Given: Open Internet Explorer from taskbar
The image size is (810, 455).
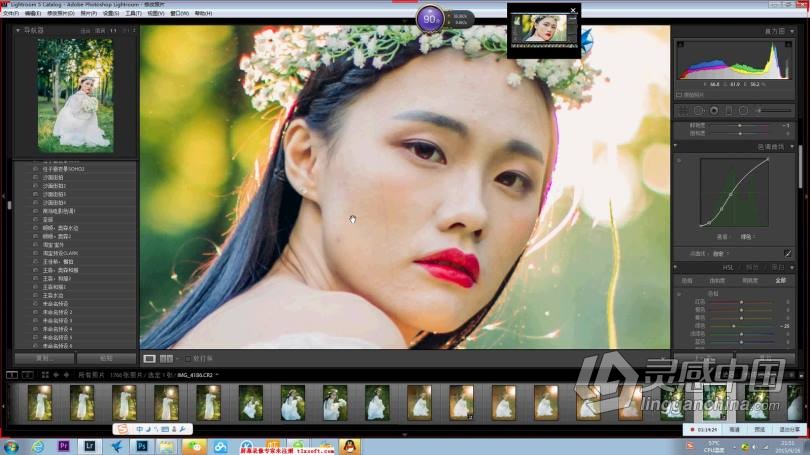Looking at the screenshot, I should pyautogui.click(x=37, y=446).
